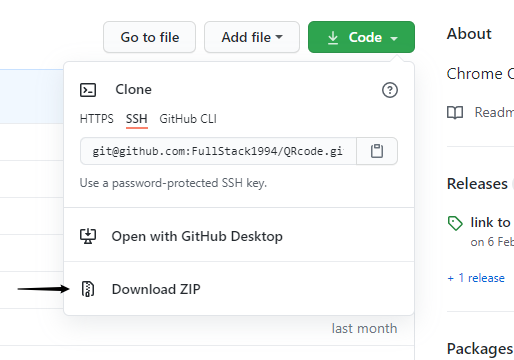Viewport: 514px width, 360px height.
Task: Open the 'link to' latest release
Action: pos(490,222)
